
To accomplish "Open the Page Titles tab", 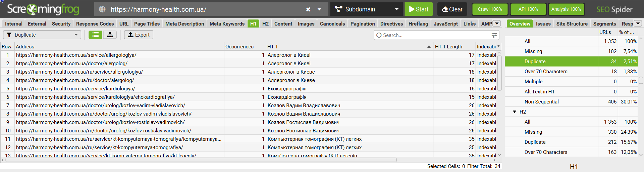I will (x=147, y=24).
